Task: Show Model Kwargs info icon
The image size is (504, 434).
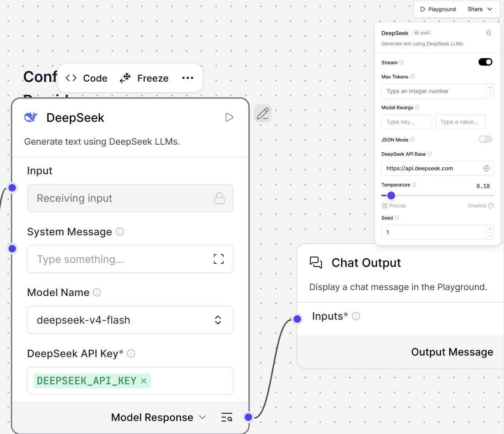Action: [x=417, y=107]
